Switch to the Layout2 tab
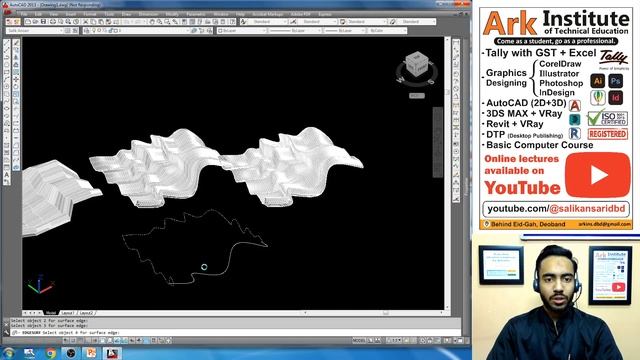This screenshot has width=640, height=360. point(86,313)
